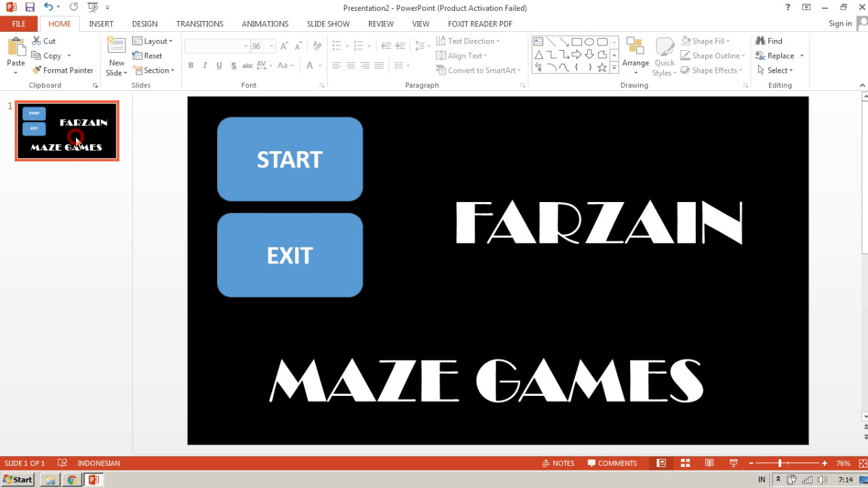The height and width of the screenshot is (488, 868).
Task: Switch to Slide Sorter view
Action: [x=686, y=463]
